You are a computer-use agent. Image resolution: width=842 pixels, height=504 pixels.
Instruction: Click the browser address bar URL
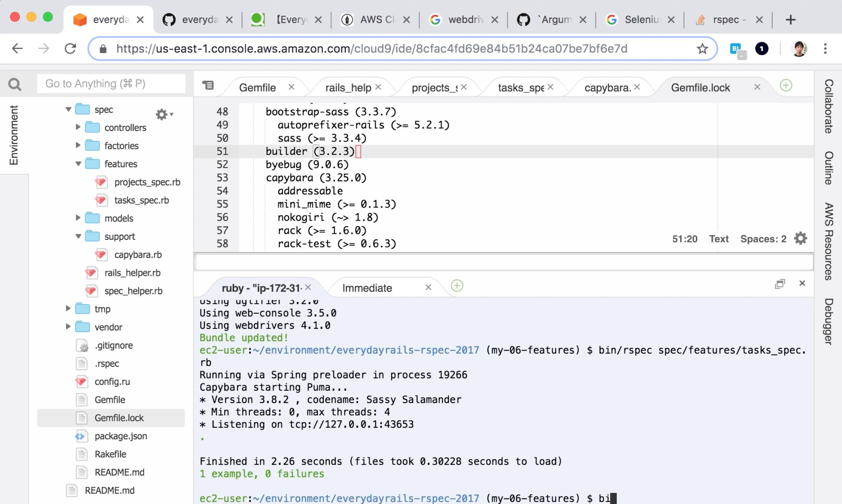(x=371, y=48)
